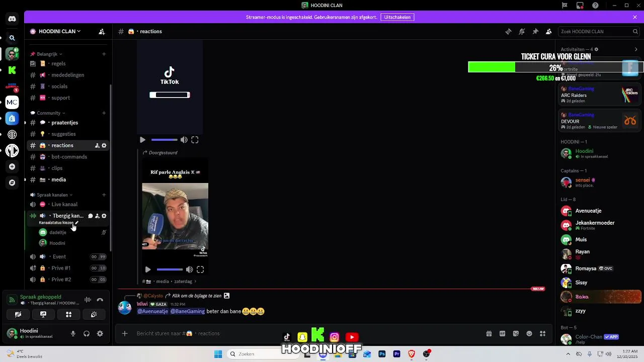Image resolution: width=644 pixels, height=362 pixels.
Task: Play the TikTok video at top
Action: click(x=142, y=140)
